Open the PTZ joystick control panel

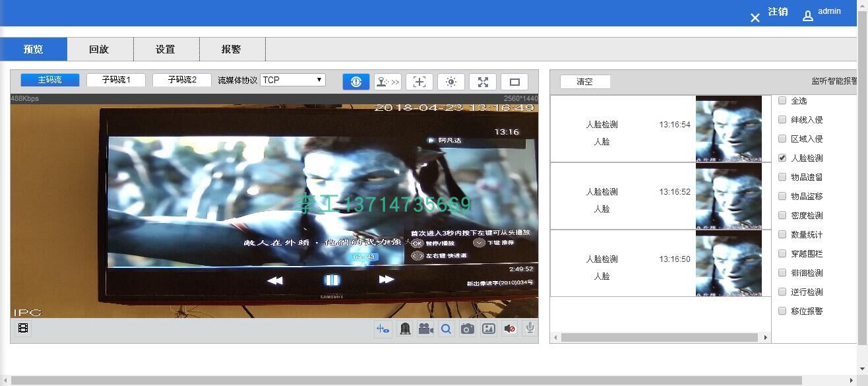point(388,82)
